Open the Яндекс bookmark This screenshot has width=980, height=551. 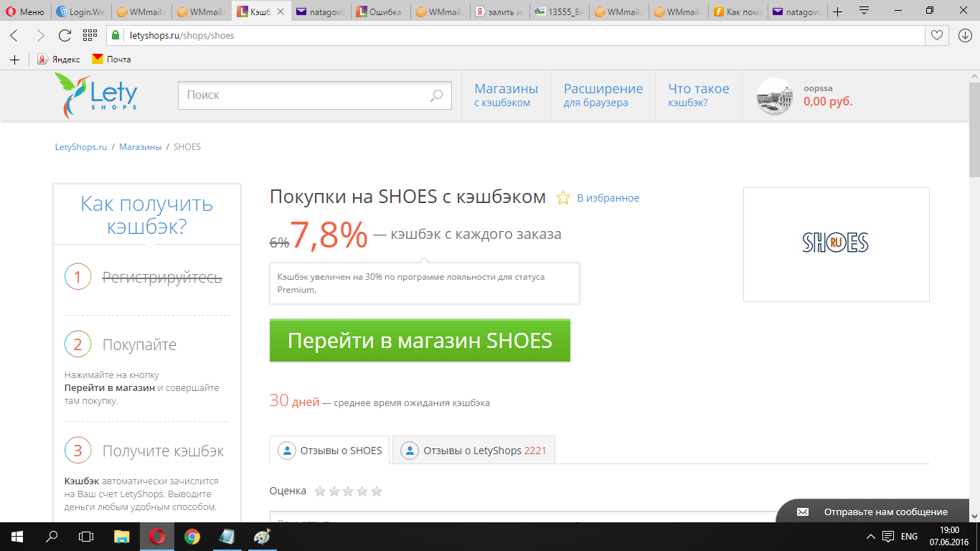[x=59, y=60]
